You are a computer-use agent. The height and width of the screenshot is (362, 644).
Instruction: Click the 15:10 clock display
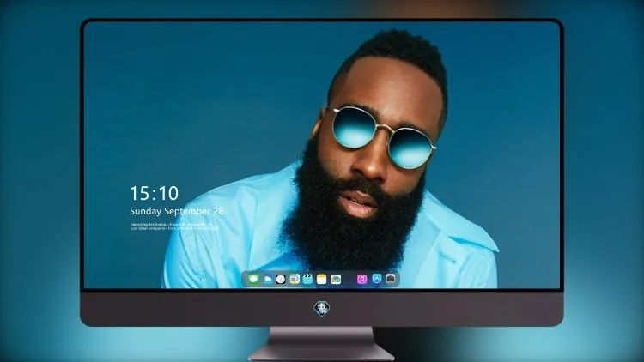click(154, 193)
